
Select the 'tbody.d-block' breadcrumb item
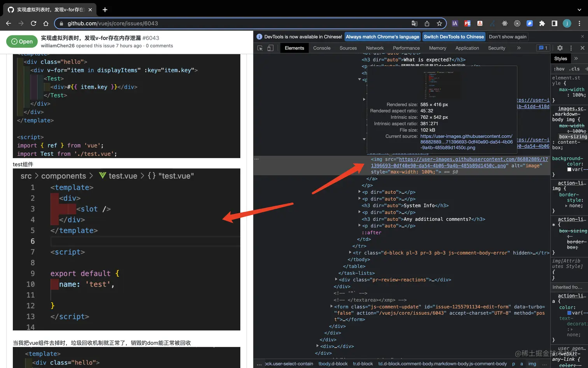(x=333, y=364)
